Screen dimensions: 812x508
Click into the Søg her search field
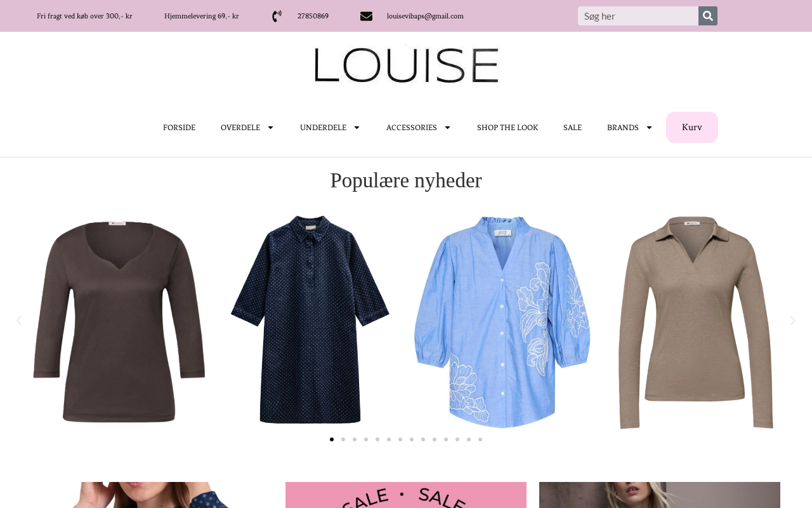[638, 16]
